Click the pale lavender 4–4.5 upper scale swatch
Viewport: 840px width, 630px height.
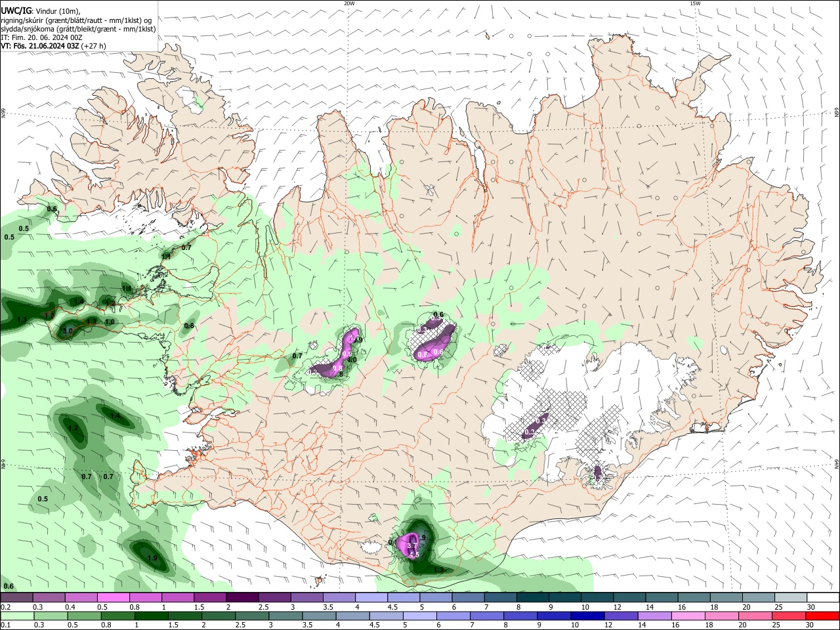pyautogui.click(x=370, y=597)
